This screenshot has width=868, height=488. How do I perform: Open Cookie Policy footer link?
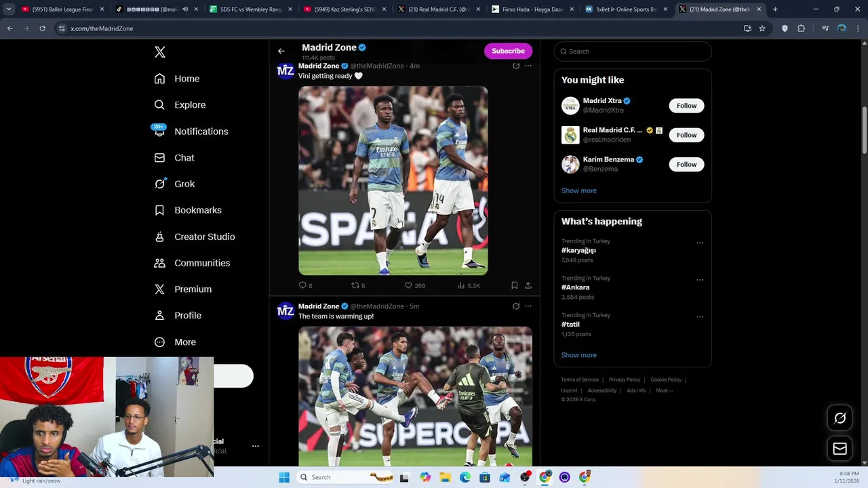pyautogui.click(x=666, y=380)
